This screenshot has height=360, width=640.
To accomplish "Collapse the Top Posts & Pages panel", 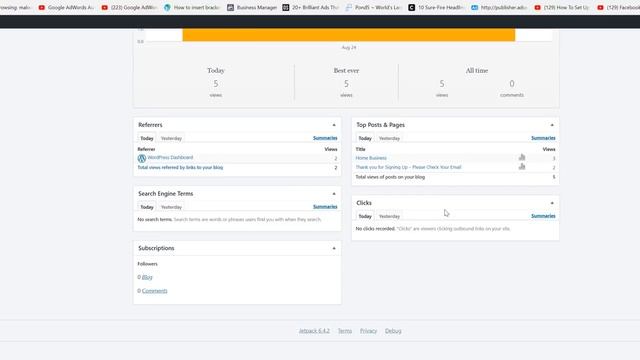I will [x=552, y=125].
